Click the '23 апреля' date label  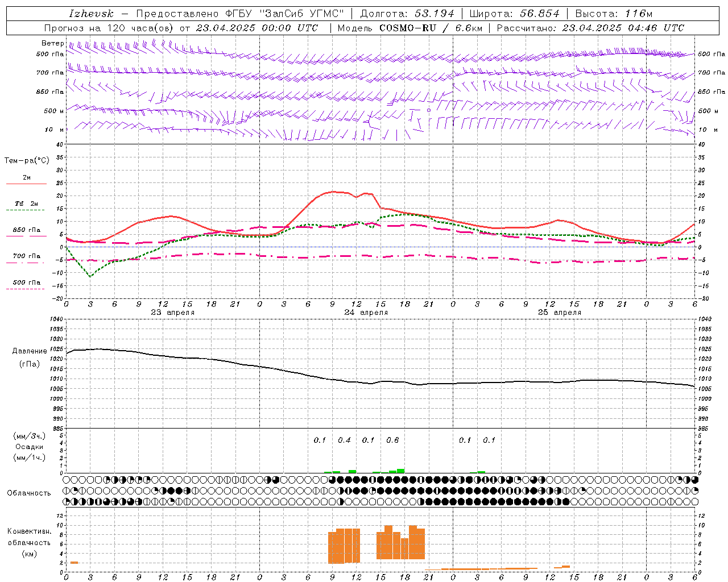pos(172,313)
